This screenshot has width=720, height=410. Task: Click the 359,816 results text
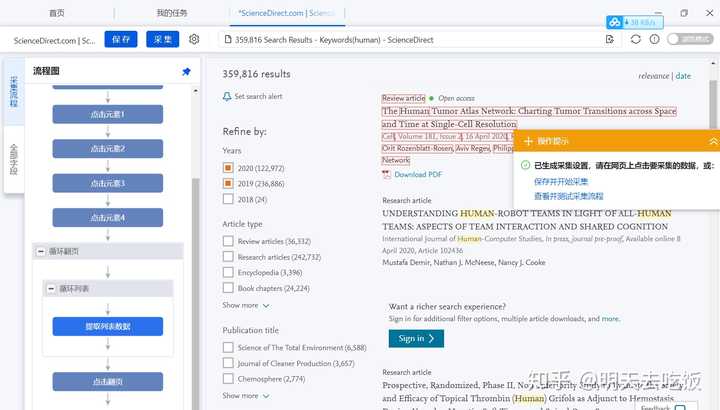pos(256,74)
